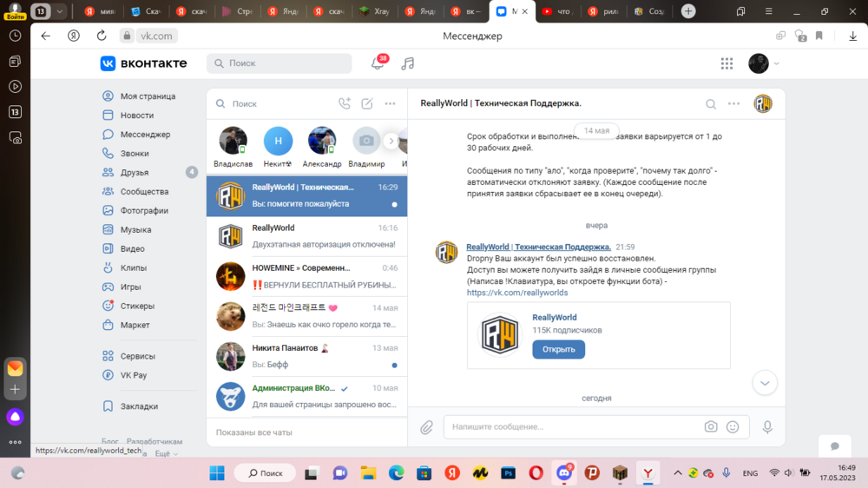This screenshot has width=868, height=488.
Task: Open a new browser tab
Action: 688,11
